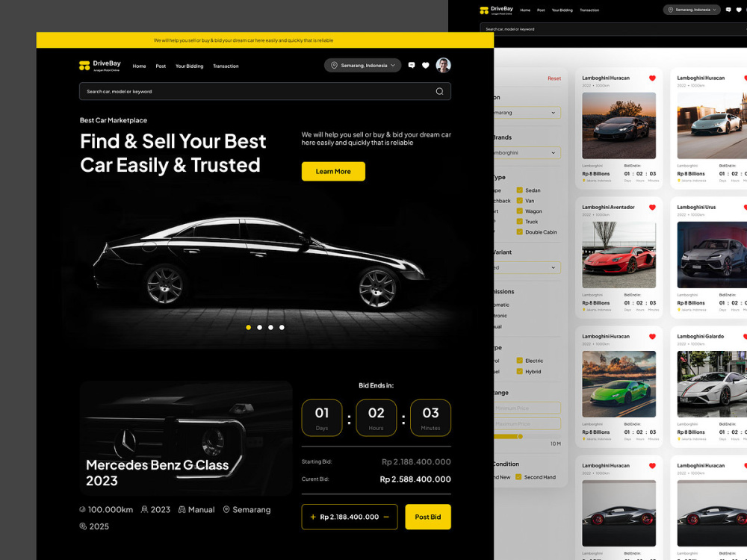
Task: Click the Semarang location pin in car details
Action: (x=226, y=509)
